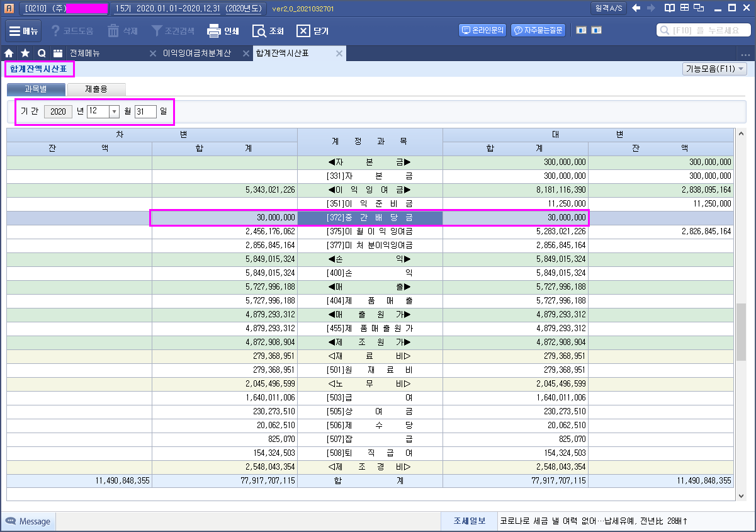Image resolution: width=756 pixels, height=532 pixels.
Task: Click the back arrow in title bar
Action: tap(636, 8)
